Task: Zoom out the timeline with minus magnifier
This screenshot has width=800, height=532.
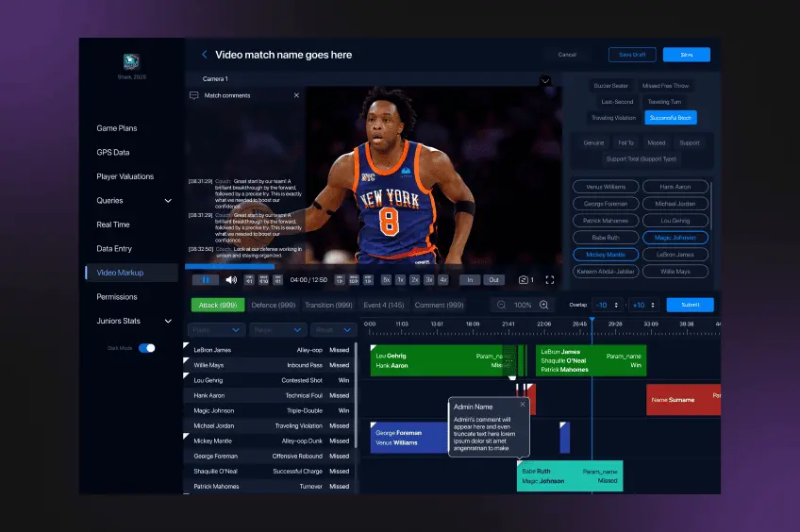Action: tap(501, 306)
